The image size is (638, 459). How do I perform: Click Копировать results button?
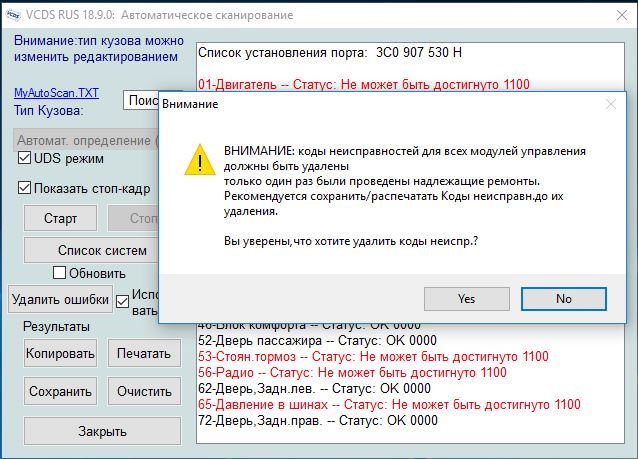point(60,353)
